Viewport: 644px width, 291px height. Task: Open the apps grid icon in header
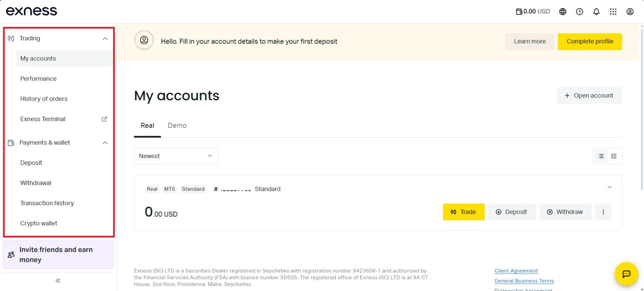tap(613, 11)
